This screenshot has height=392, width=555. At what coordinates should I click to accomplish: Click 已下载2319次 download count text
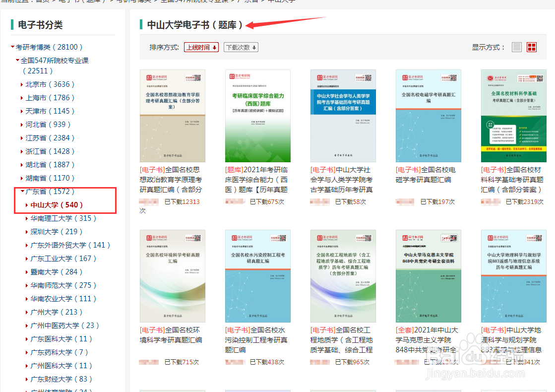[x=525, y=202]
